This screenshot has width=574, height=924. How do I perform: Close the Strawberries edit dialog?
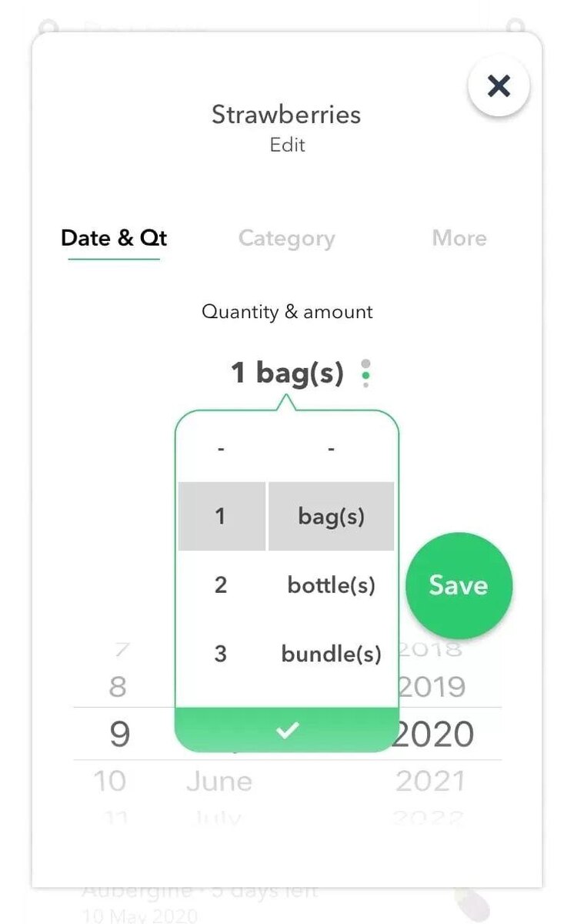499,85
